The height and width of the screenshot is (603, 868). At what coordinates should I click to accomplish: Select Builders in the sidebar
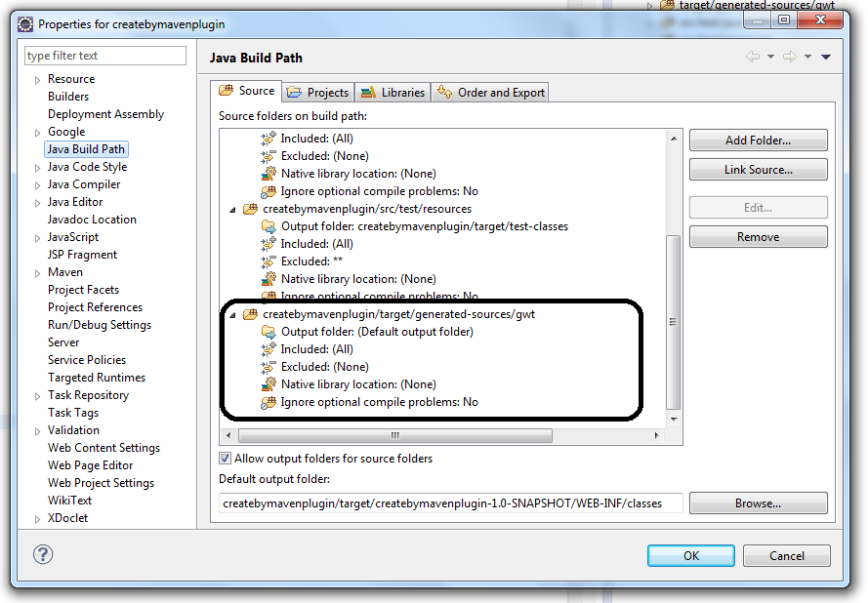coord(68,97)
